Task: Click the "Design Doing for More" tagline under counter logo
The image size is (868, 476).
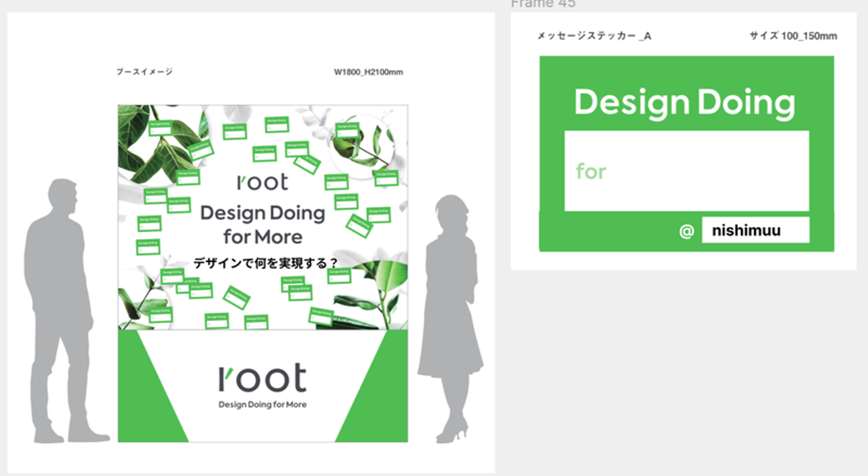Action: click(x=262, y=404)
